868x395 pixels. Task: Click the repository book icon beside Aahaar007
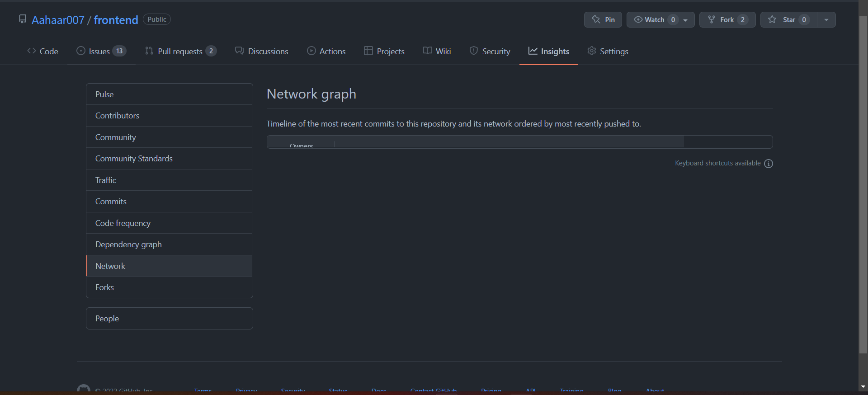[x=23, y=19]
